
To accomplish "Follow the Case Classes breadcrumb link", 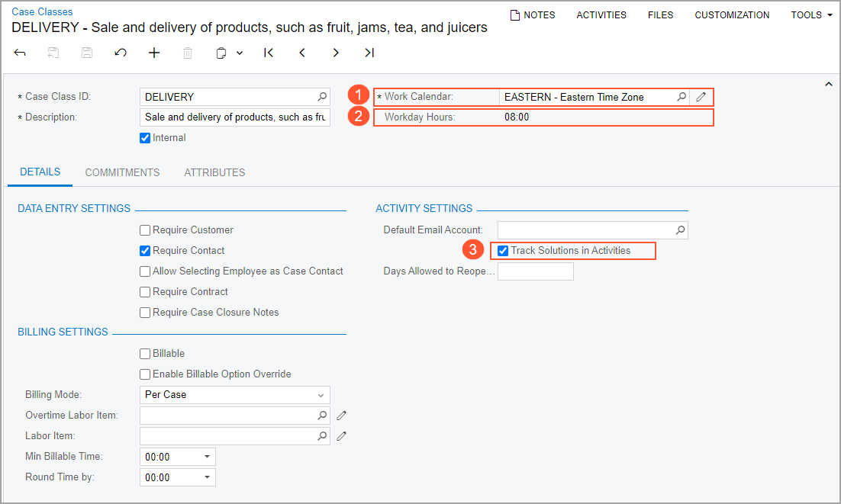I will click(42, 11).
